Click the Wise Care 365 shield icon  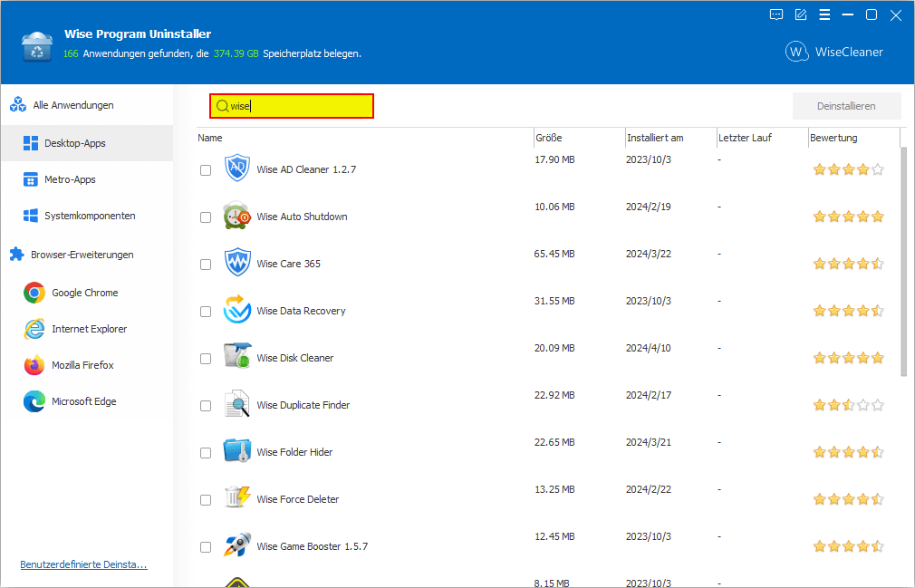click(237, 263)
